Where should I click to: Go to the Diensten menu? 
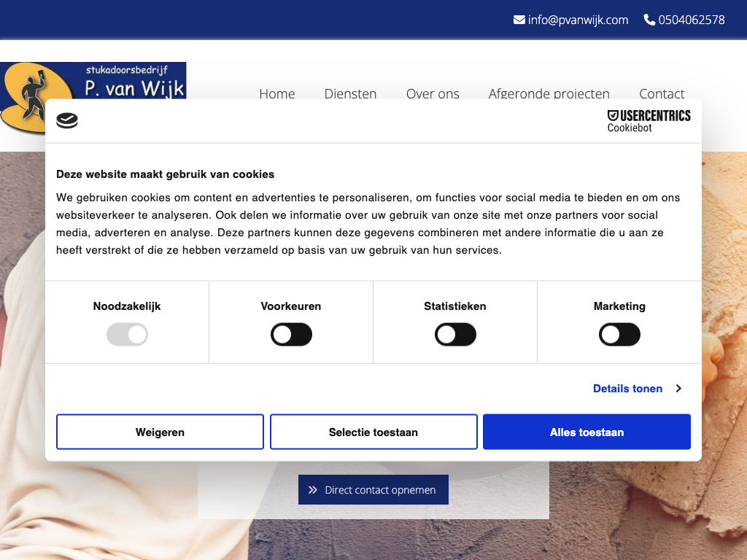tap(350, 93)
